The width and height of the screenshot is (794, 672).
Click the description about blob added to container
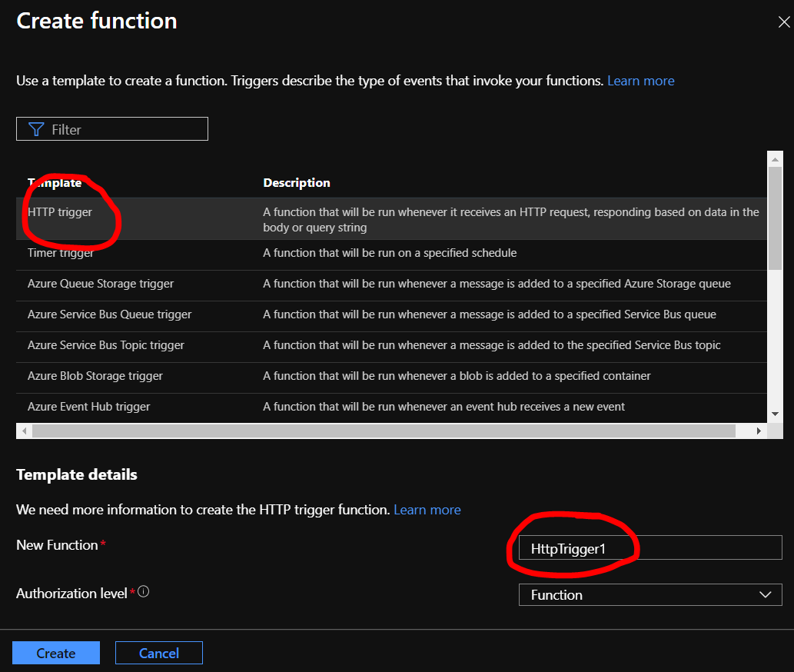(x=457, y=376)
